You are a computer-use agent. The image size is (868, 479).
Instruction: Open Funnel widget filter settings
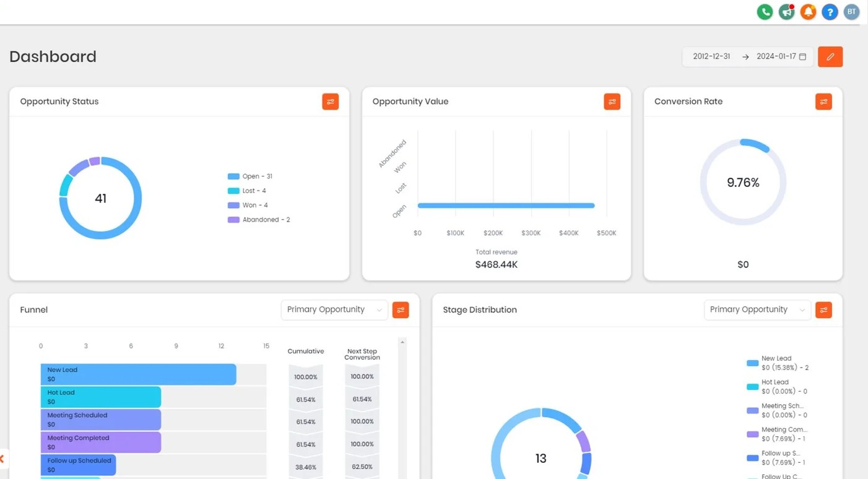(x=401, y=310)
